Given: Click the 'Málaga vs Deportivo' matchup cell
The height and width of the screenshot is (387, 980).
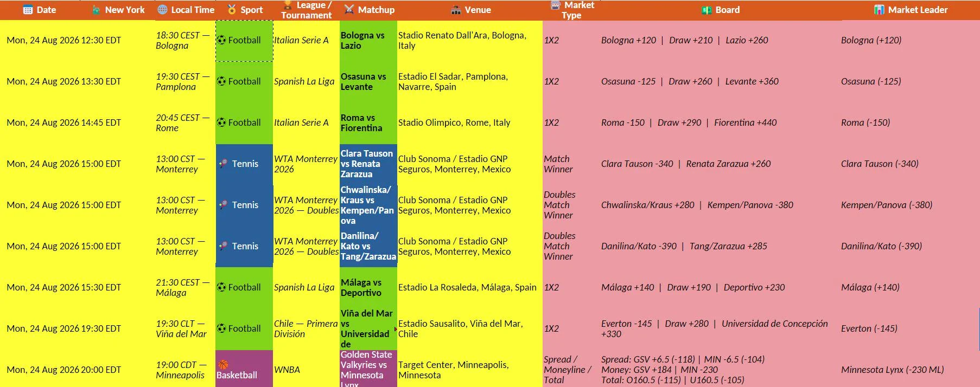Looking at the screenshot, I should pyautogui.click(x=368, y=287).
